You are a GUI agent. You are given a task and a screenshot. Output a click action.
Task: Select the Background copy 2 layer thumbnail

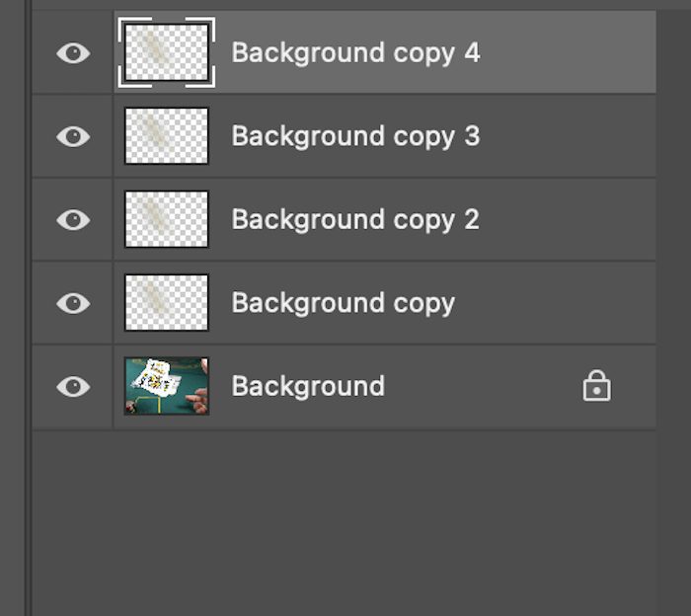(x=167, y=219)
